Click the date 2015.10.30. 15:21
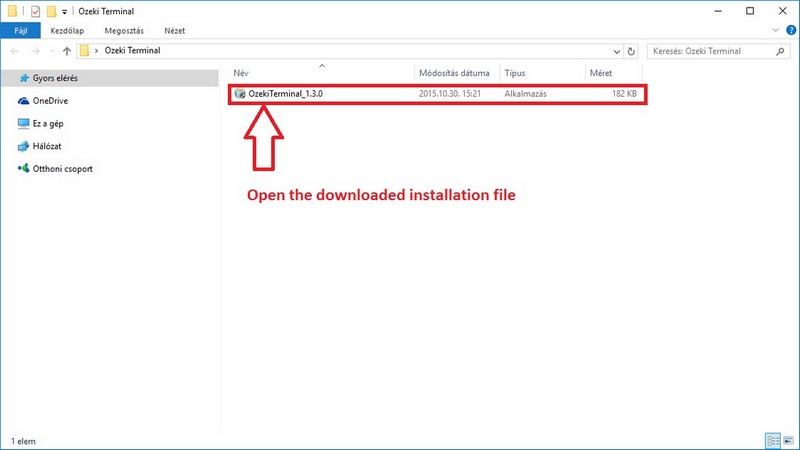800x450 pixels. point(449,94)
